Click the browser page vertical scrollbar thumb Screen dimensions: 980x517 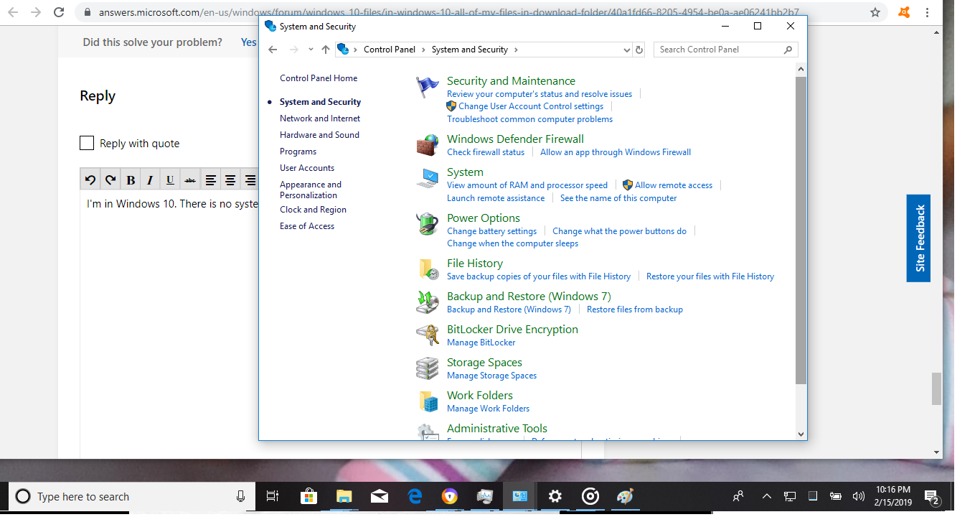[936, 388]
